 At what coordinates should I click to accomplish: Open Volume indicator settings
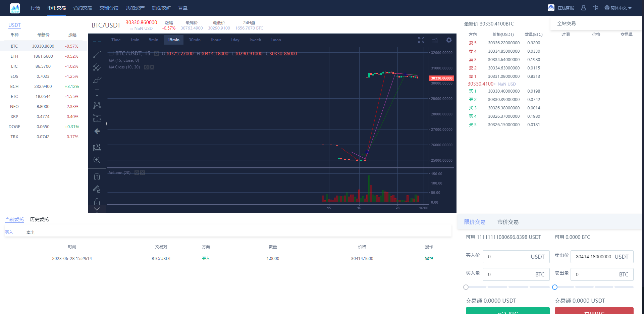tap(137, 173)
